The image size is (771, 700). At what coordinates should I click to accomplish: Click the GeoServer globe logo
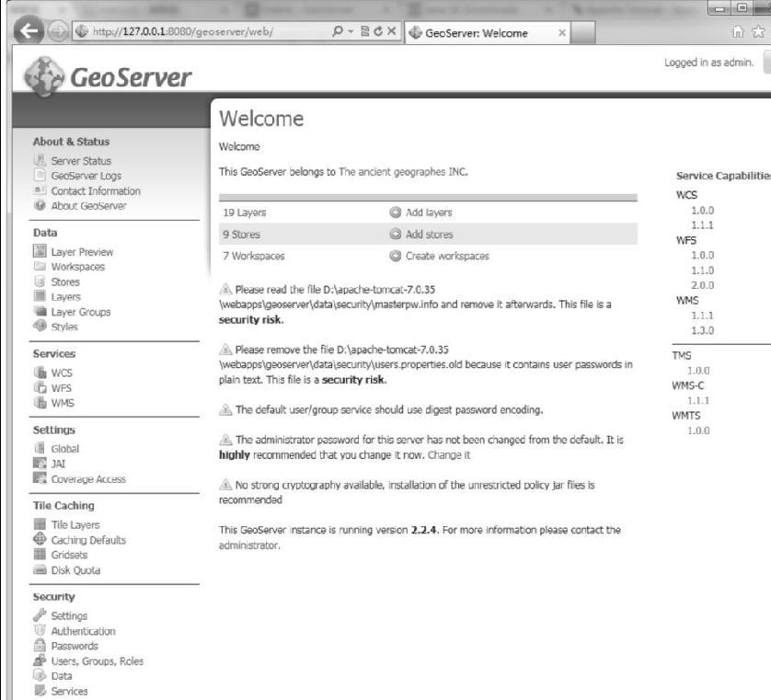(x=44, y=76)
